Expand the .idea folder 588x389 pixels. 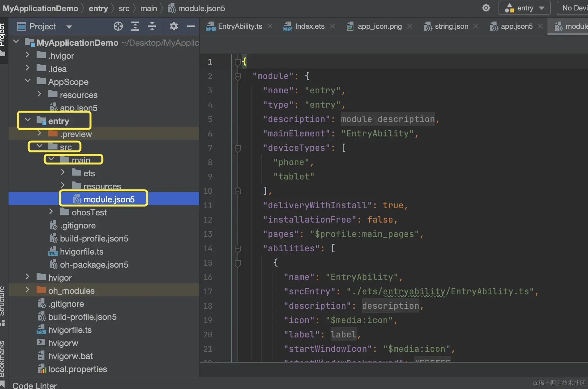coord(28,68)
